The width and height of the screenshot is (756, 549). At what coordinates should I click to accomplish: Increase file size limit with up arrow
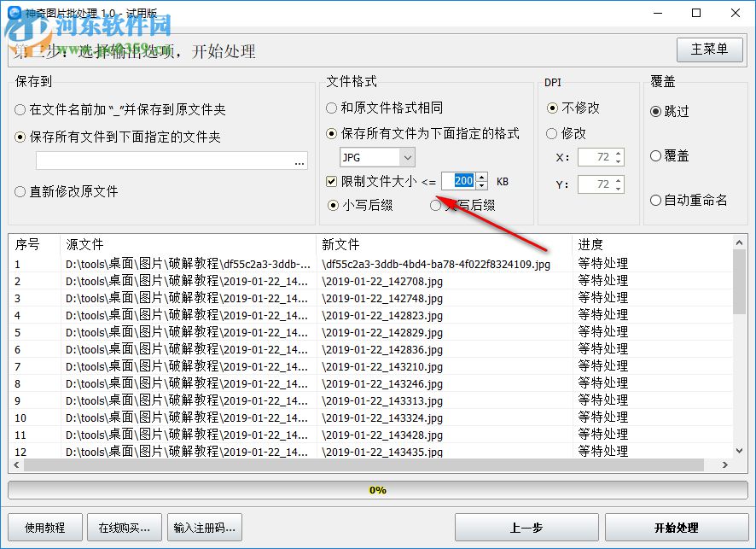pos(481,177)
